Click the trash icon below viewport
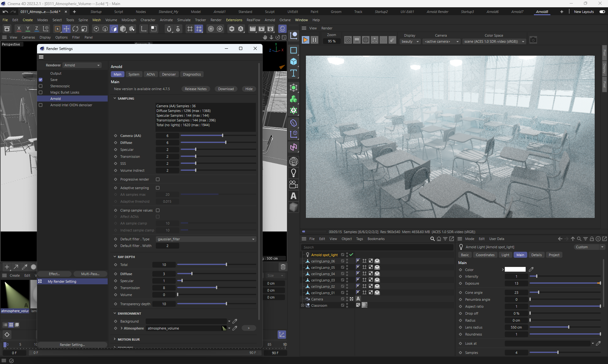Screen dimensions: 608x364 point(283,267)
